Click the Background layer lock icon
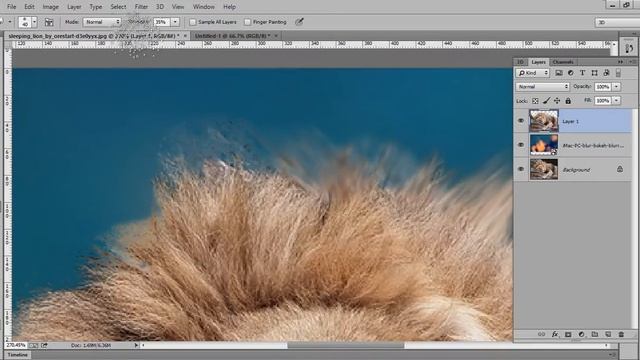640x360 pixels. pos(620,169)
